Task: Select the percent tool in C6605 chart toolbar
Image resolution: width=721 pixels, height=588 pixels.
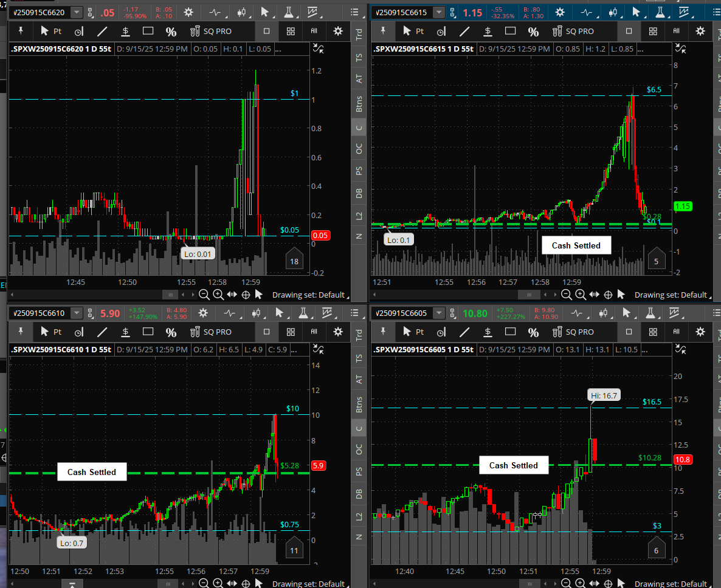Action: (x=533, y=332)
